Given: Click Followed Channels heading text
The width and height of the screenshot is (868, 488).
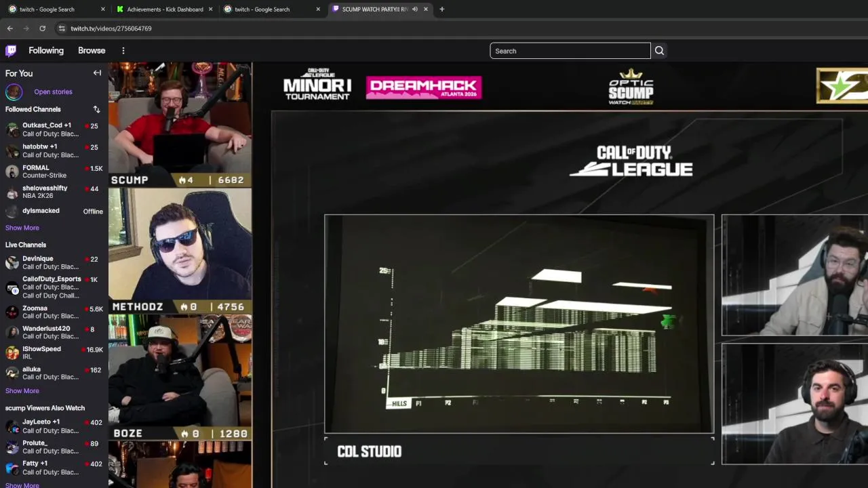Looking at the screenshot, I should pyautogui.click(x=33, y=109).
